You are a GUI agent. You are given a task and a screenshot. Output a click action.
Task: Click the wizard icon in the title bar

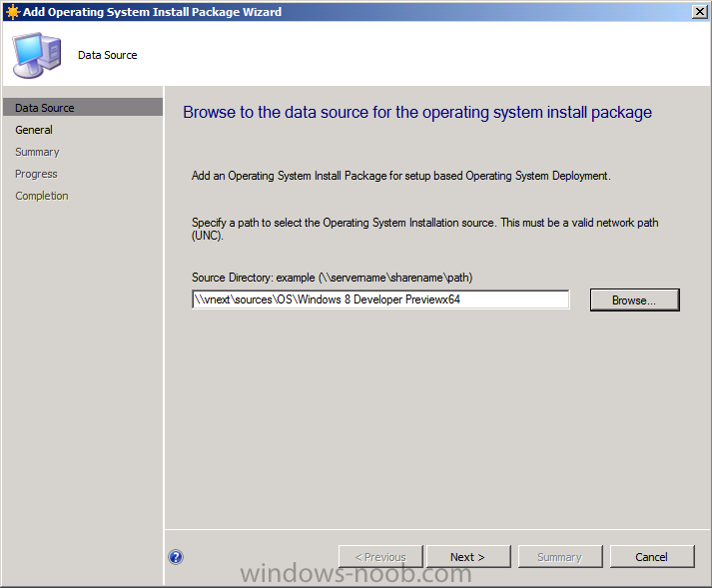11,12
